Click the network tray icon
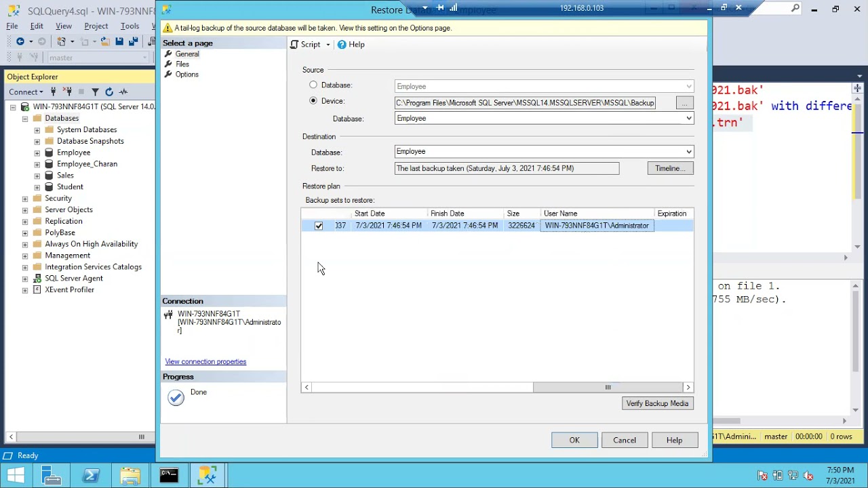The image size is (868, 488). click(793, 476)
